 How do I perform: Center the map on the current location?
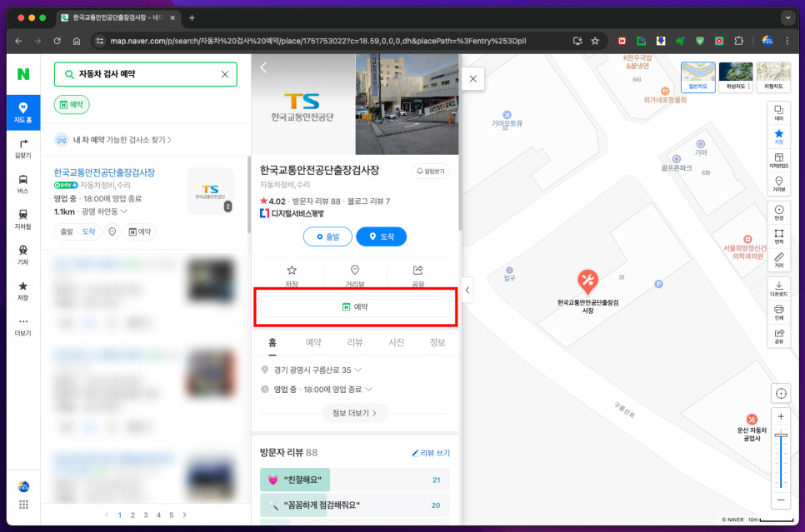coord(781,394)
